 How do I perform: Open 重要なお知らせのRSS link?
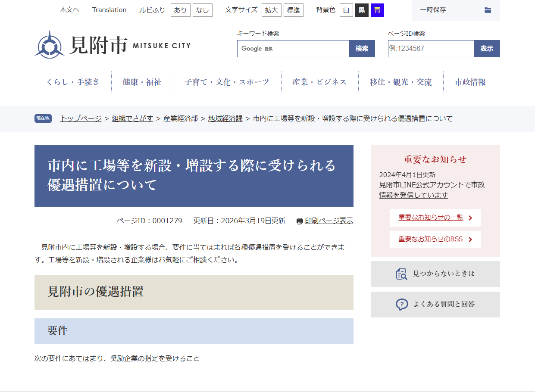[x=431, y=239]
